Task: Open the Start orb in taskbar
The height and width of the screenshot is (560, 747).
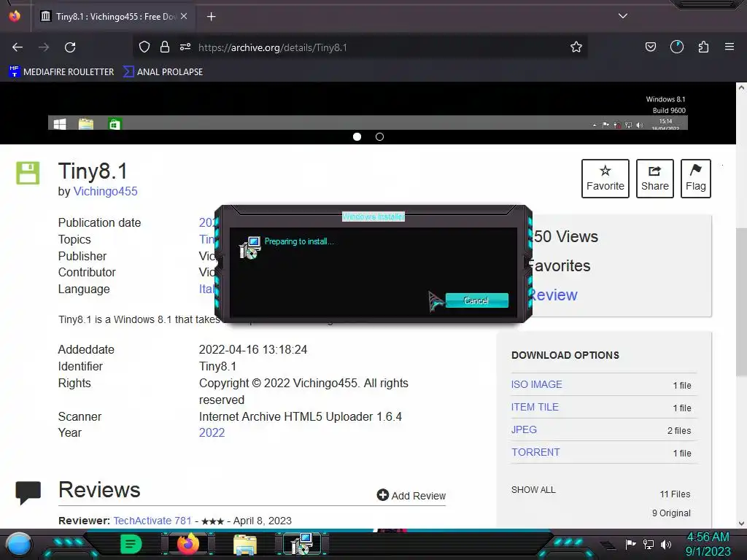Action: tap(19, 544)
